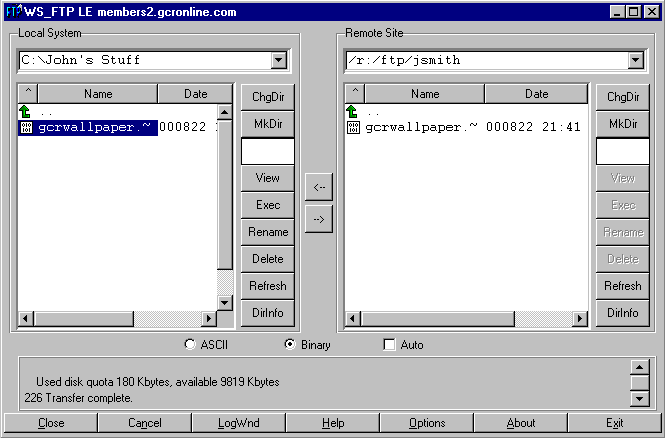Click the local DirInfo button

(x=268, y=313)
